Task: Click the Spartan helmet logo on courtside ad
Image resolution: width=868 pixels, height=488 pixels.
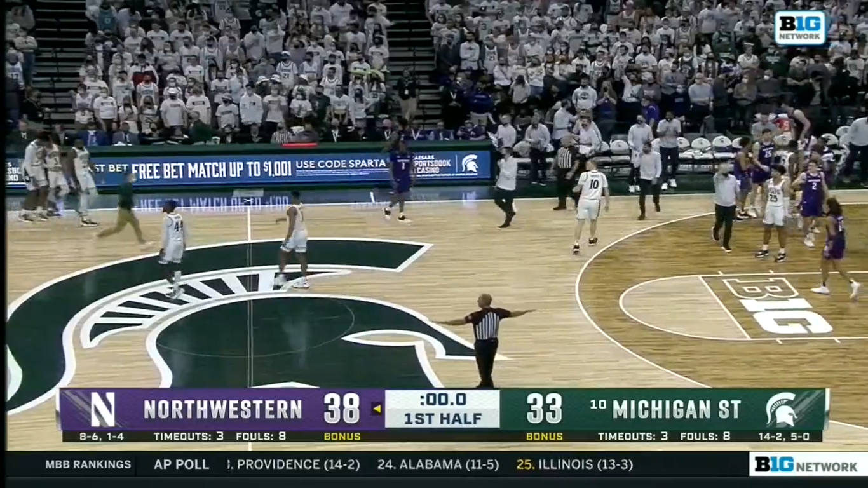Action: click(470, 165)
